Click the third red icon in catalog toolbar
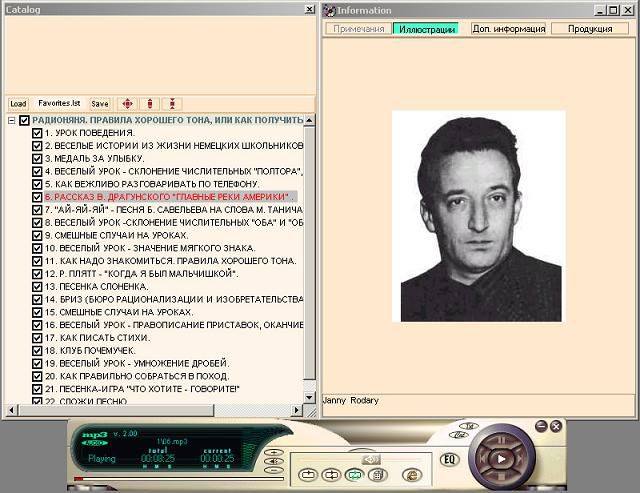The width and height of the screenshot is (640, 493). coord(172,103)
